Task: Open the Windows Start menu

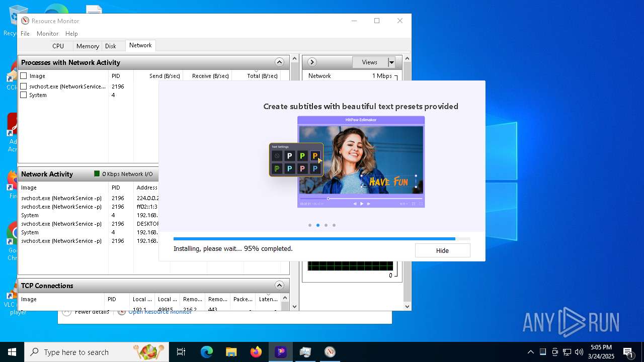Action: [x=12, y=352]
